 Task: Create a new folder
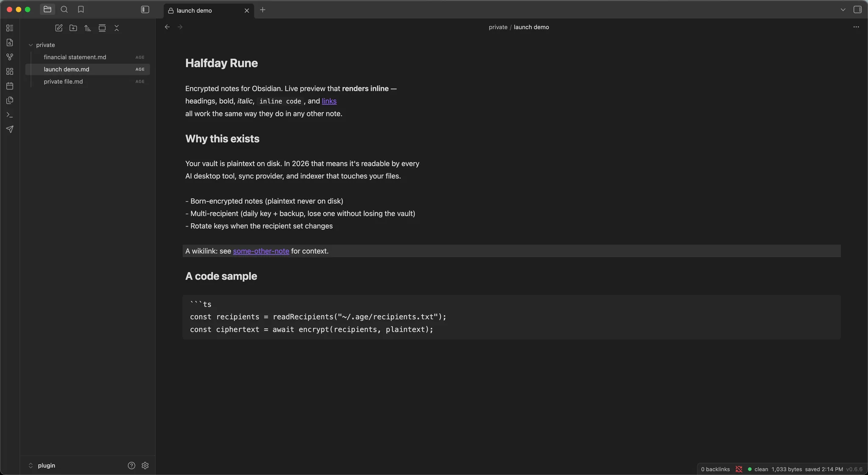[x=73, y=28]
